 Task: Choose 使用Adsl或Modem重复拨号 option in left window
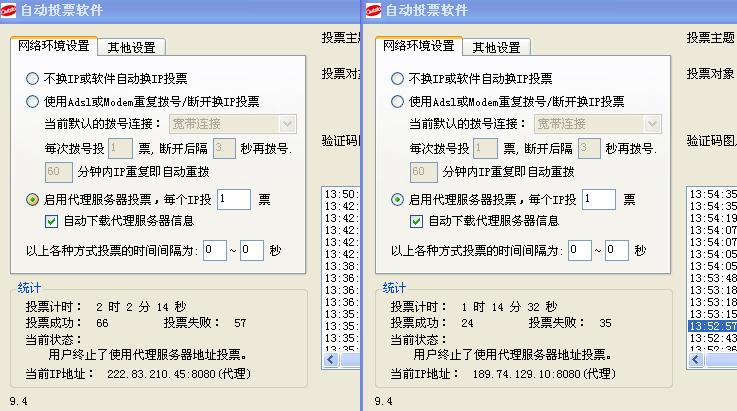tap(33, 101)
